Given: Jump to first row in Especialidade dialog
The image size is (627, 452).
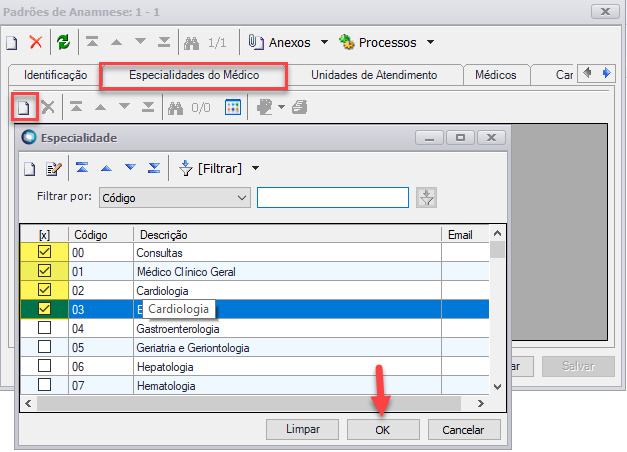Looking at the screenshot, I should tap(82, 168).
